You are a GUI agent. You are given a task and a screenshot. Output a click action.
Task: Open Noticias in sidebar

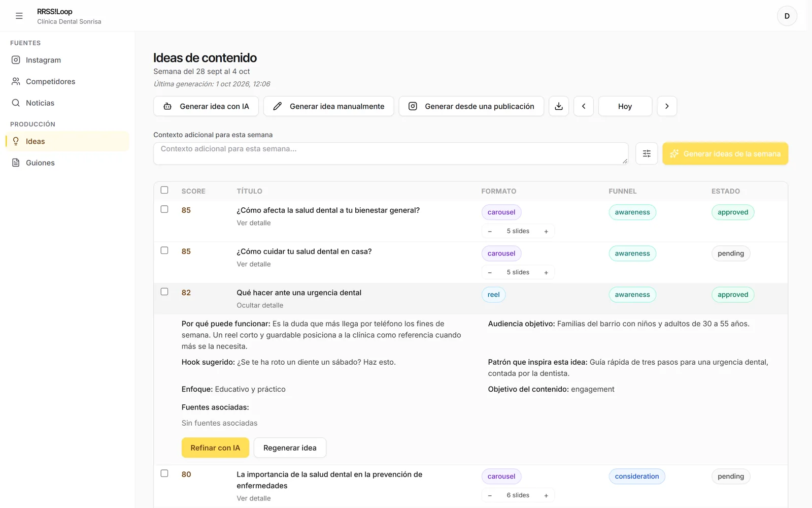67,103
